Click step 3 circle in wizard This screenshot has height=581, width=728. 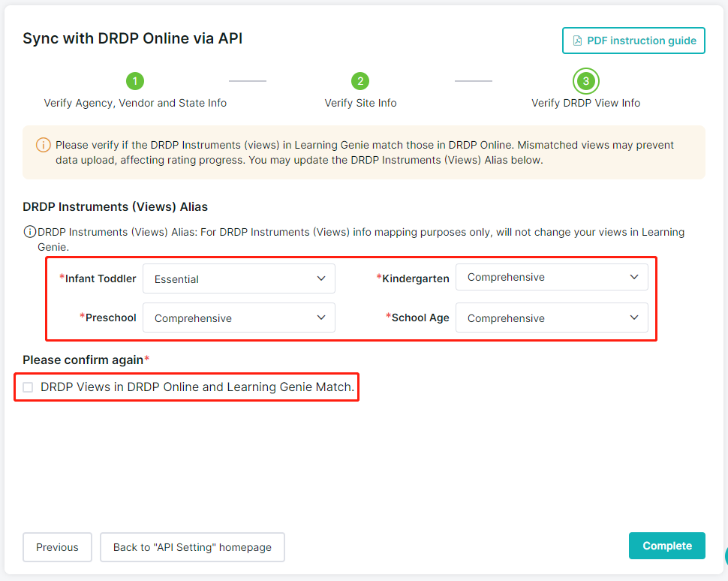[586, 81]
